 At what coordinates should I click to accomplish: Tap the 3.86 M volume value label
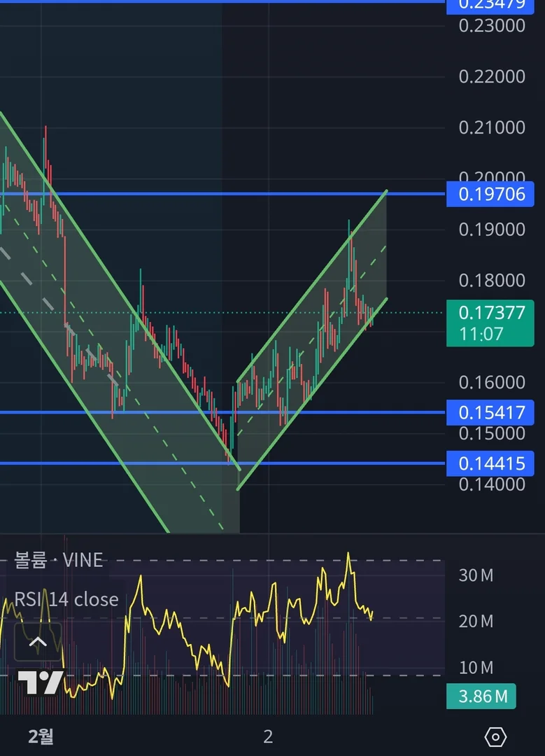481,696
